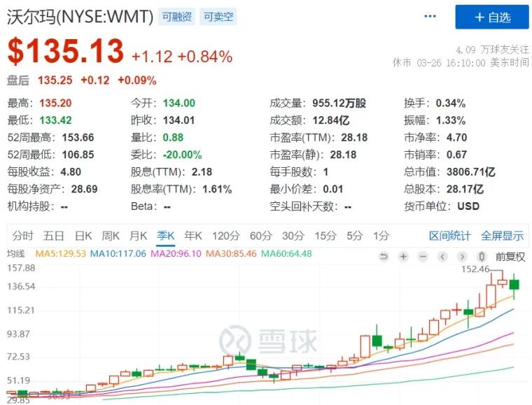
Task: Click the 货币单位 value USD
Action: [x=468, y=206]
